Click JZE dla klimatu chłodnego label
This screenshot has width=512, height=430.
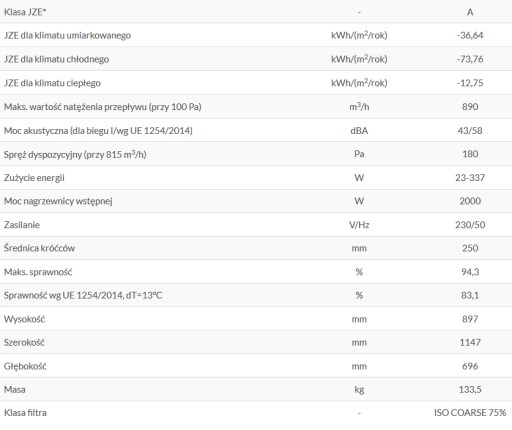56,59
